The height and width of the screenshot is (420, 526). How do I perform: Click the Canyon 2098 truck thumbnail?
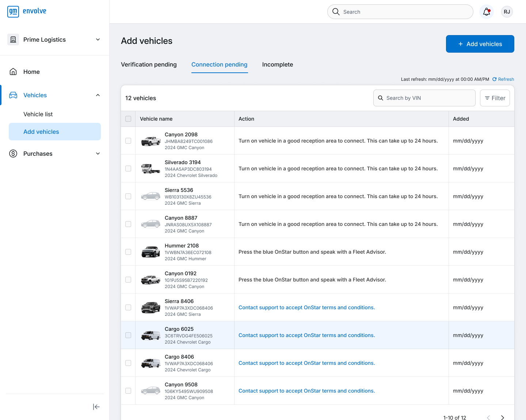click(x=151, y=141)
